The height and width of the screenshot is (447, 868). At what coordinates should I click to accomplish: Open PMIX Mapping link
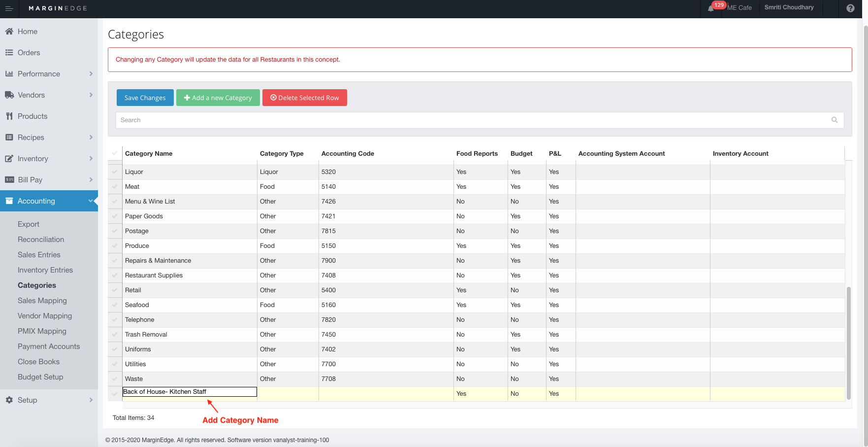[42, 331]
